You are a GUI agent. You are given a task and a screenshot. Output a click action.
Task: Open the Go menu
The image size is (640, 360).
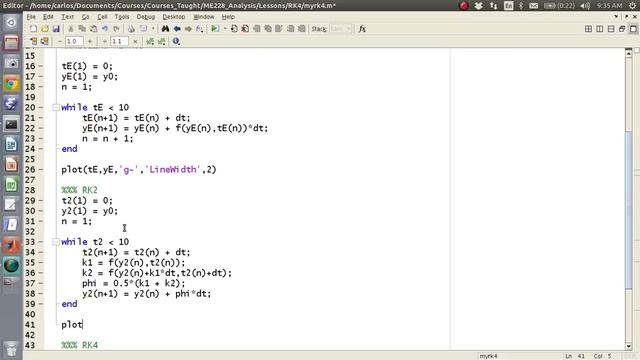coord(85,17)
